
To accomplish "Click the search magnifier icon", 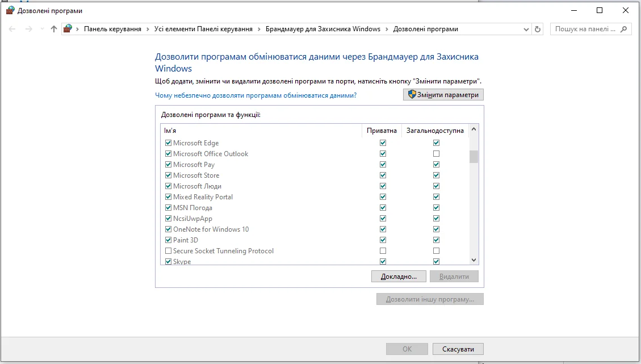I will (x=624, y=29).
